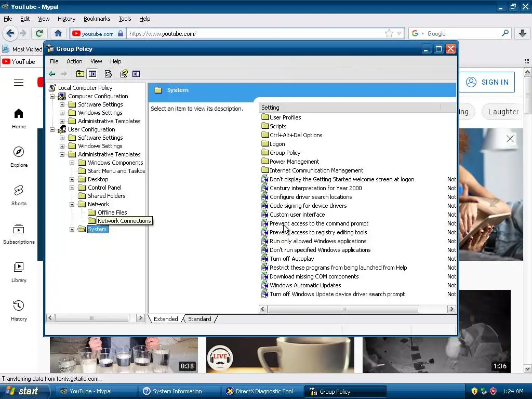
Task: Click the Mypal downloads arrow icon
Action: coord(523,33)
